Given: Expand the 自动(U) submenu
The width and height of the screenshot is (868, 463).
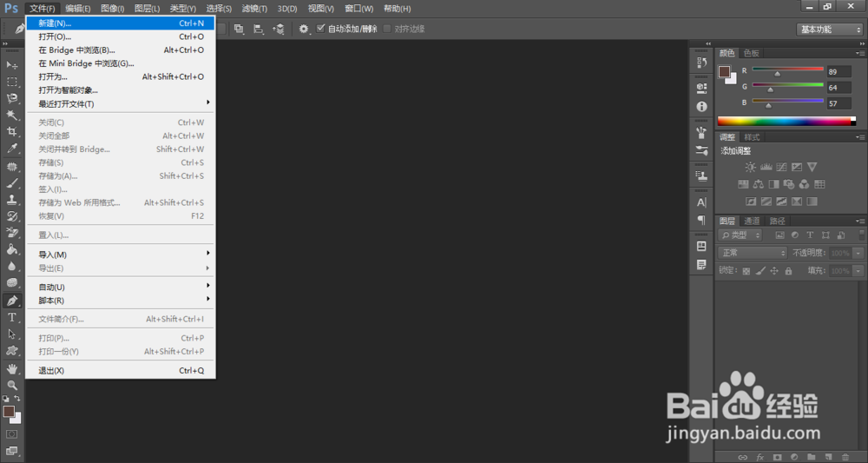Looking at the screenshot, I should [120, 287].
